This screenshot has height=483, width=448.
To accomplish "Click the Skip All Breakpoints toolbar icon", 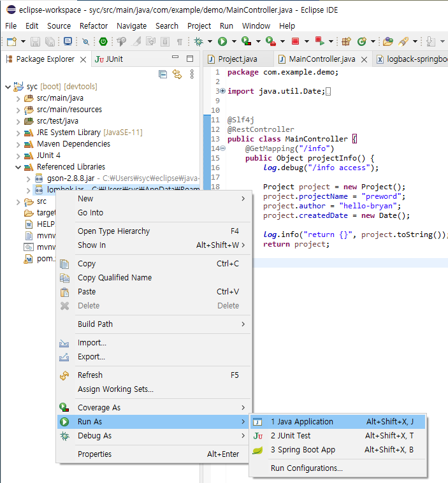I will 86,41.
